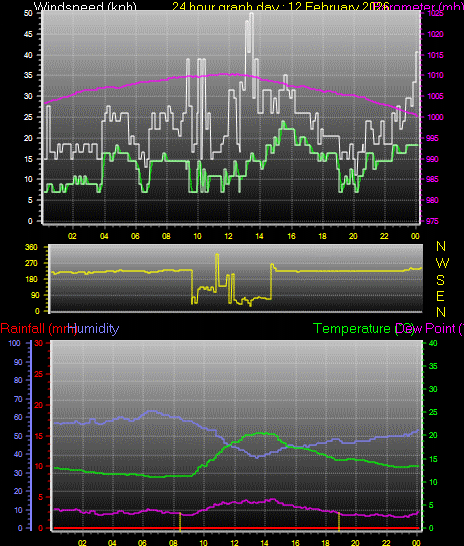Click the E compass letter
Viewport: 464px width, 546px height.
click(440, 296)
